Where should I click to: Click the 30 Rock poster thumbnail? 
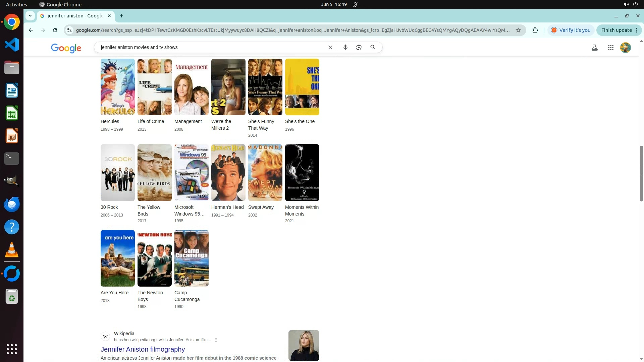117,173
